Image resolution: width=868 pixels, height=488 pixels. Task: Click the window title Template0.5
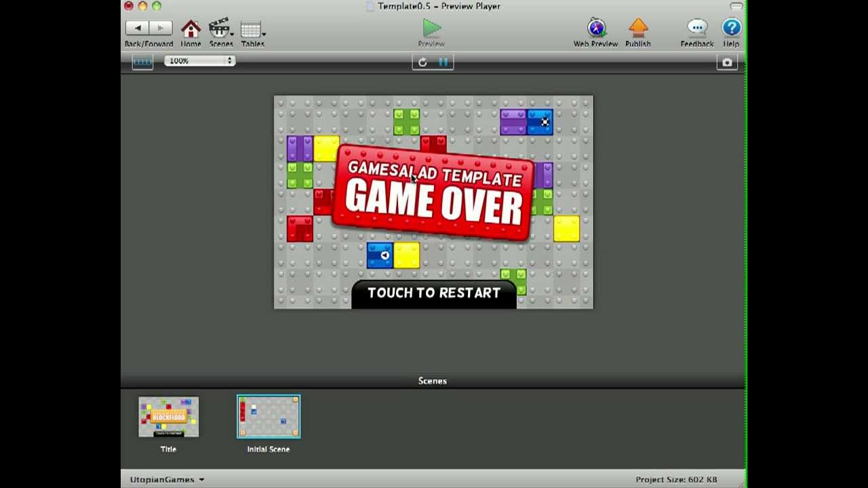click(x=439, y=6)
